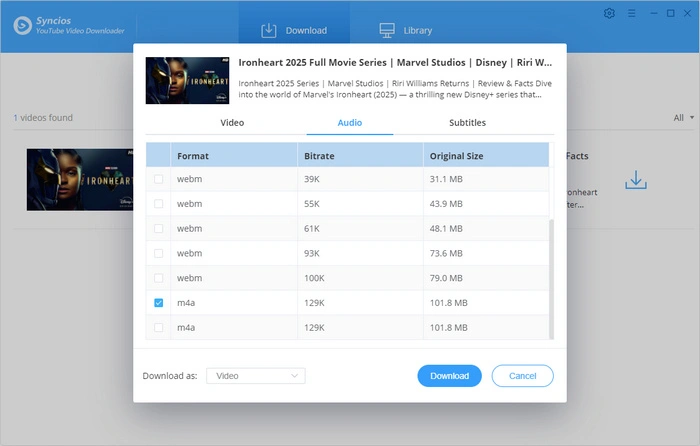Click the Ironheart thumbnail in the dialog
The height and width of the screenshot is (446, 700).
(186, 80)
